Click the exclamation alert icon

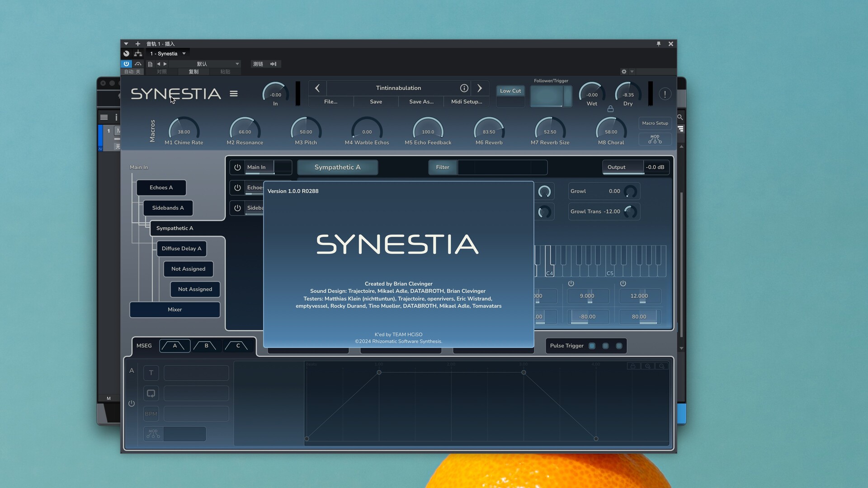pos(665,94)
